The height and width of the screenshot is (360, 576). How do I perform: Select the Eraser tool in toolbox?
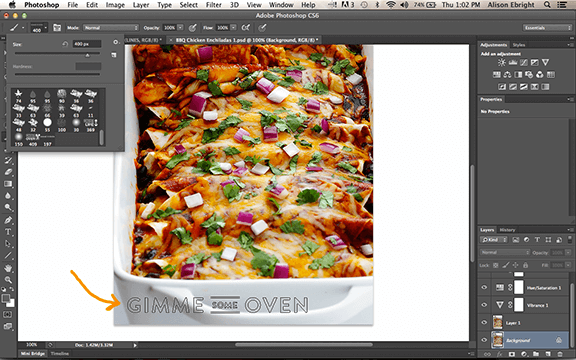click(x=8, y=172)
